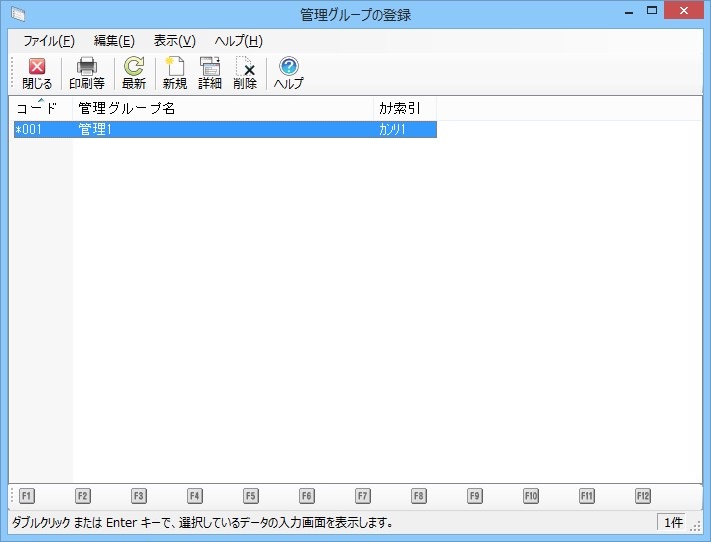Sort by コード column header
Viewport: 711px width, 542px height.
[x=40, y=108]
